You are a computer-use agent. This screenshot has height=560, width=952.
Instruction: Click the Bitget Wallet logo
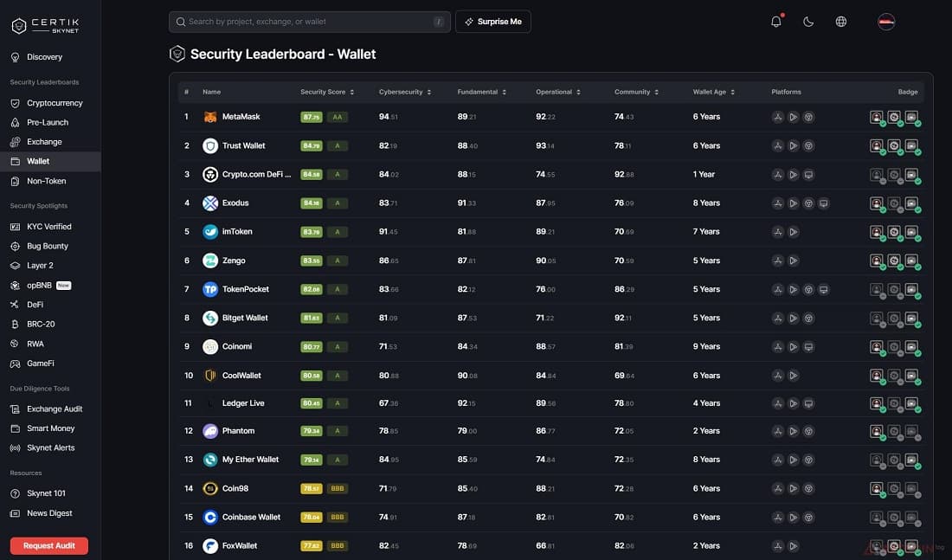coord(210,318)
